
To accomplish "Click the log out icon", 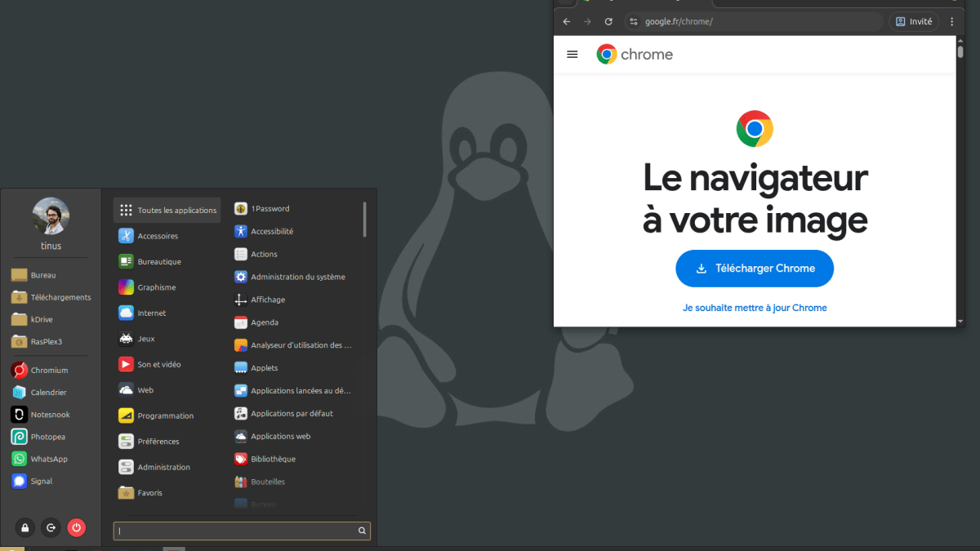I will [x=51, y=528].
